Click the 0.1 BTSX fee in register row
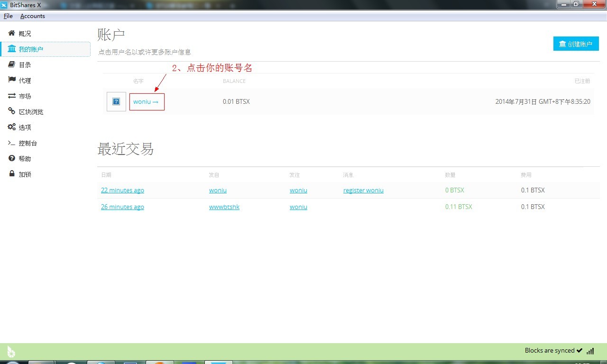Screen dimensions: 607x364 pos(533,190)
